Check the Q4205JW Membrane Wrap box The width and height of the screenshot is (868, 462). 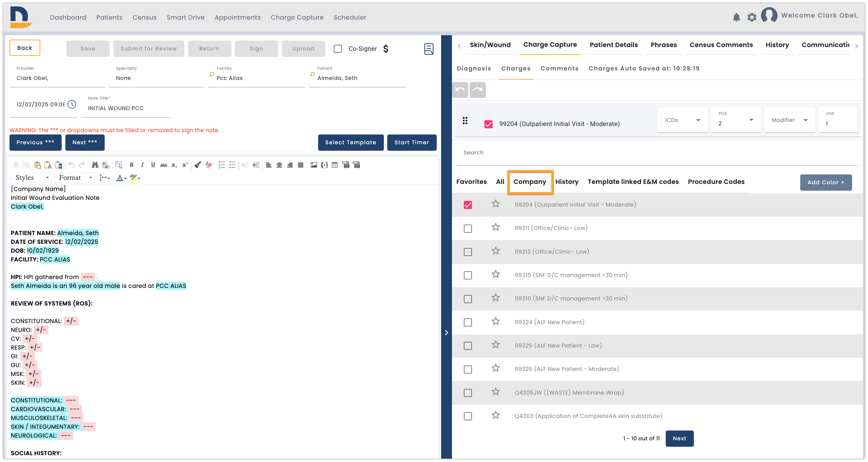point(468,393)
